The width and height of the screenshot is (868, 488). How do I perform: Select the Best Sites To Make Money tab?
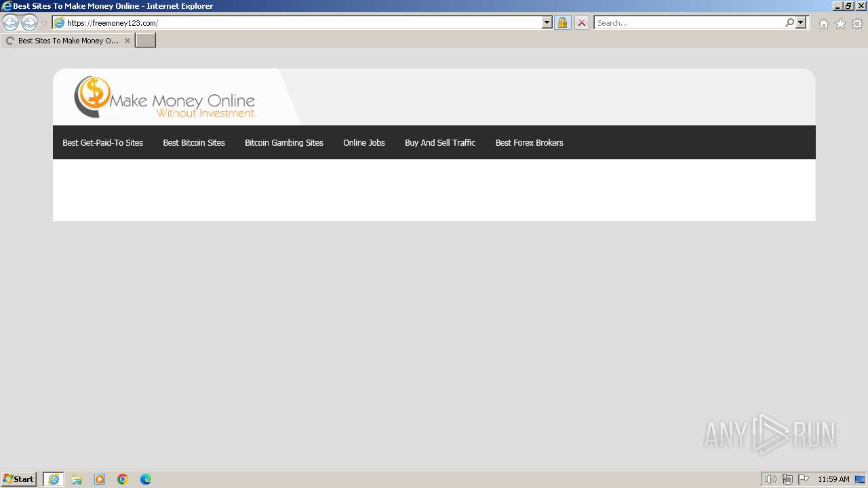click(x=68, y=41)
